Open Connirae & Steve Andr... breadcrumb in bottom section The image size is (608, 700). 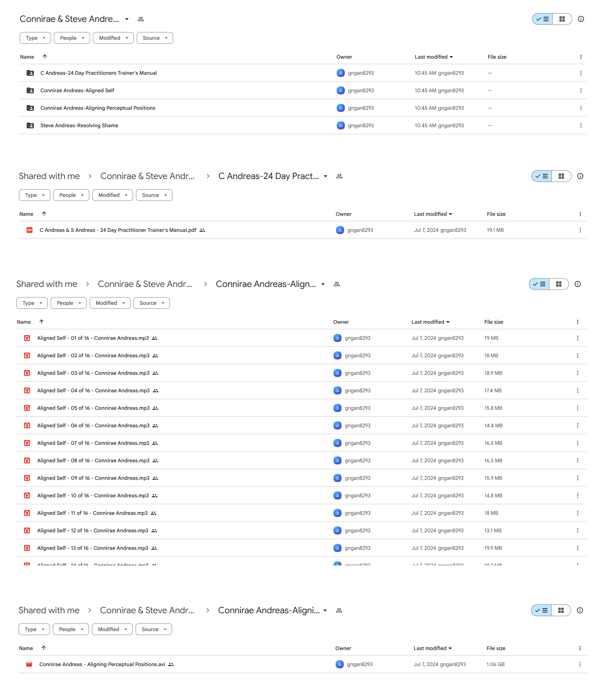pyautogui.click(x=147, y=610)
